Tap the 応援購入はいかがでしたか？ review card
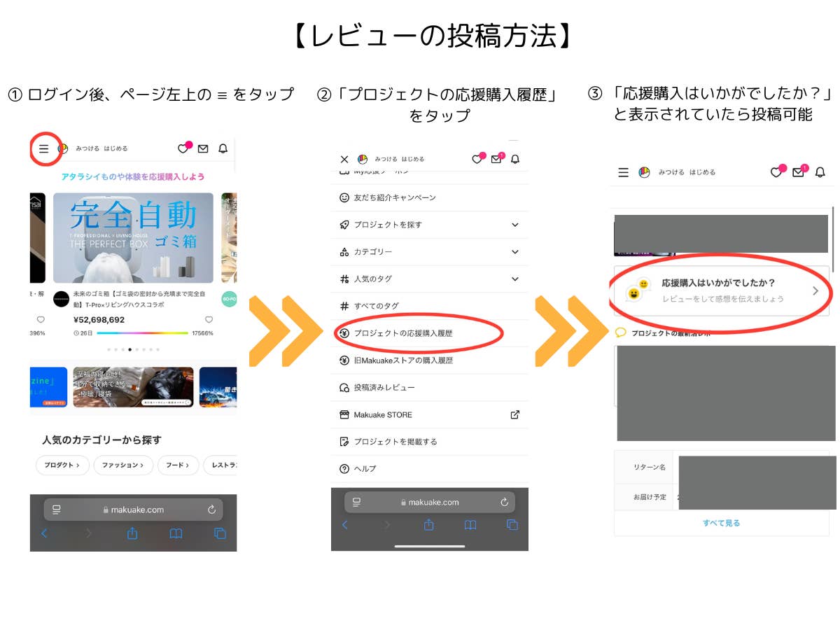The height and width of the screenshot is (630, 840). click(x=721, y=290)
